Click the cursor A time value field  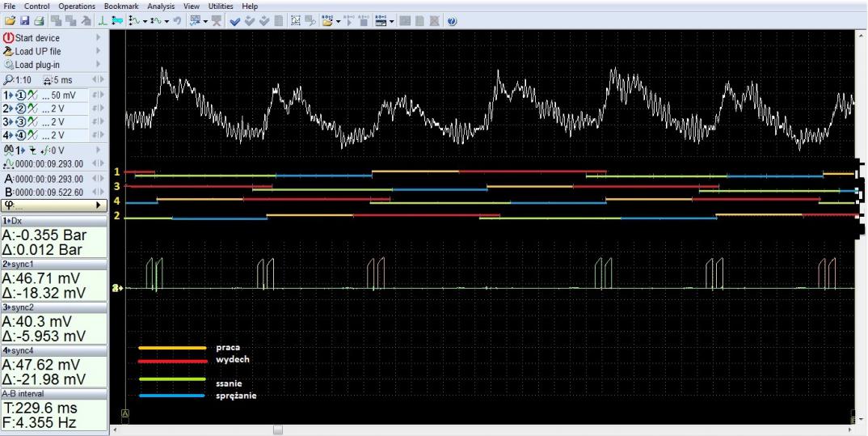49,178
